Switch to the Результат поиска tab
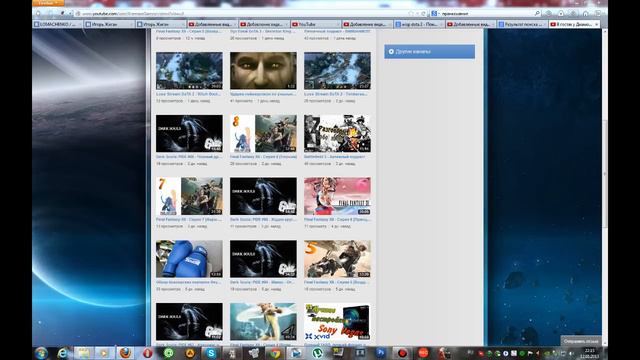 pos(522,24)
